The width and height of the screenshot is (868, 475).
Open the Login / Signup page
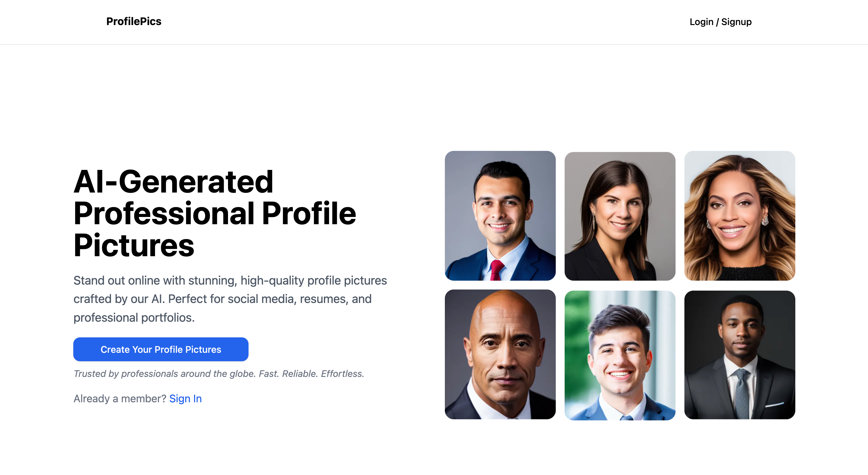[720, 22]
